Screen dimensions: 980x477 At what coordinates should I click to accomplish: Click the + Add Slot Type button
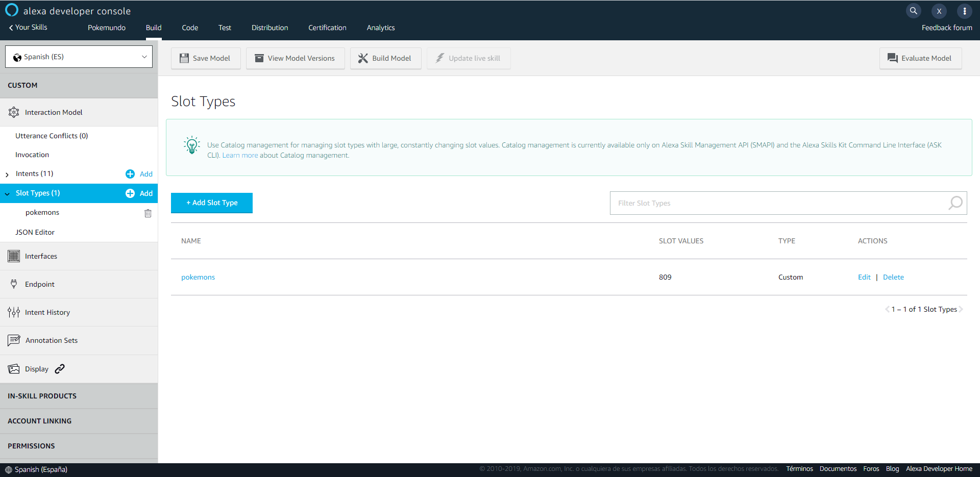[212, 203]
